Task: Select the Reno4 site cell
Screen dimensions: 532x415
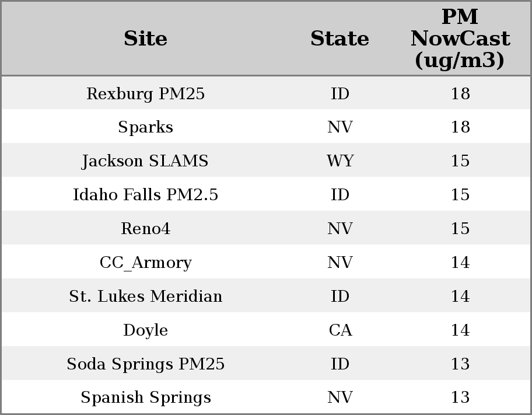Action: click(146, 229)
